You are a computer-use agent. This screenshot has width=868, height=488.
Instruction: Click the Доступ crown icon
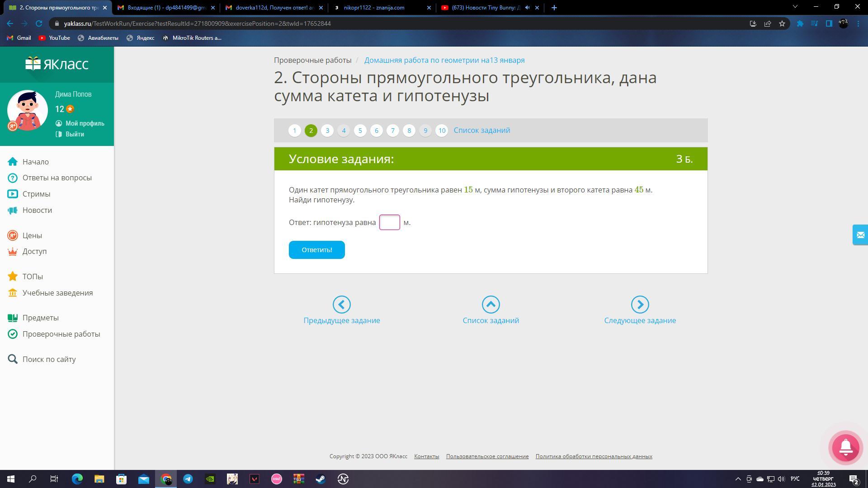click(x=13, y=251)
